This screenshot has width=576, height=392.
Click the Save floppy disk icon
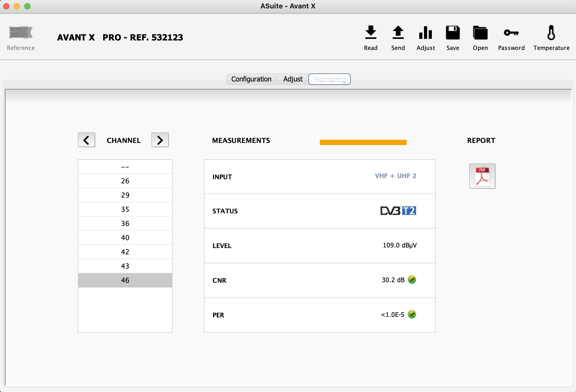click(x=453, y=33)
